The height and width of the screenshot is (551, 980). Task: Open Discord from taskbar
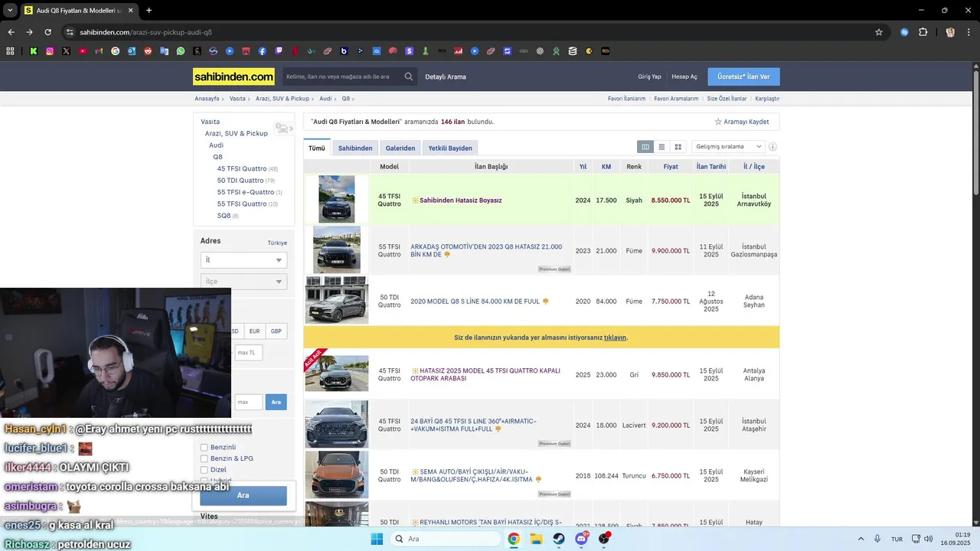pos(582,539)
